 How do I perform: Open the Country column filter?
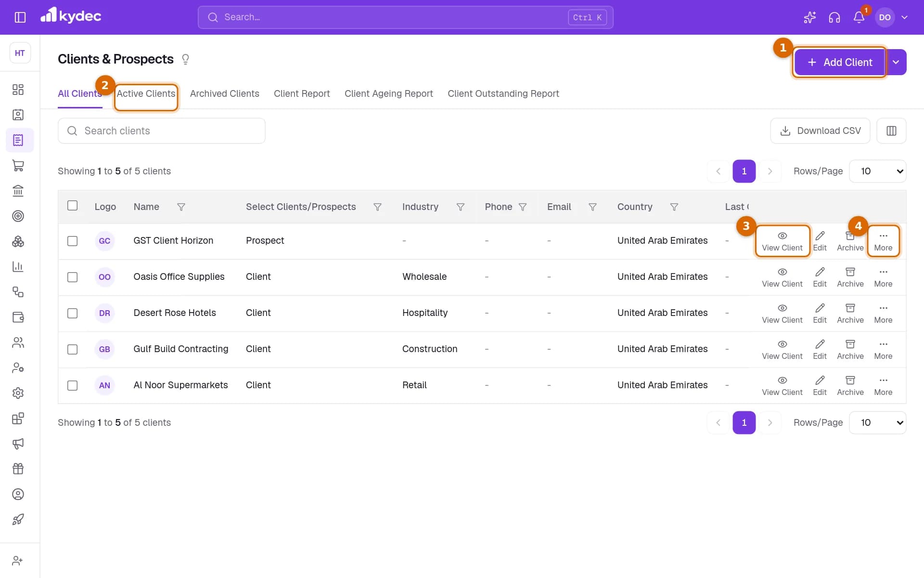(674, 207)
